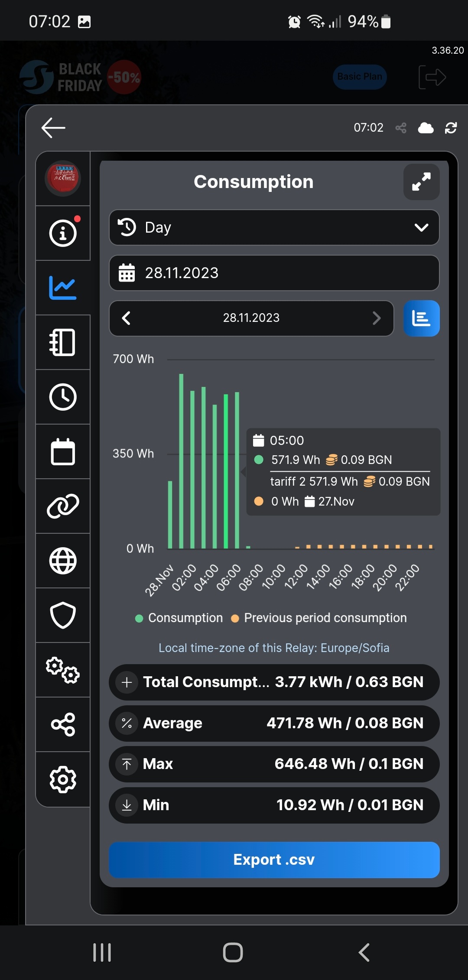Open the single gear settings icon

click(x=63, y=779)
